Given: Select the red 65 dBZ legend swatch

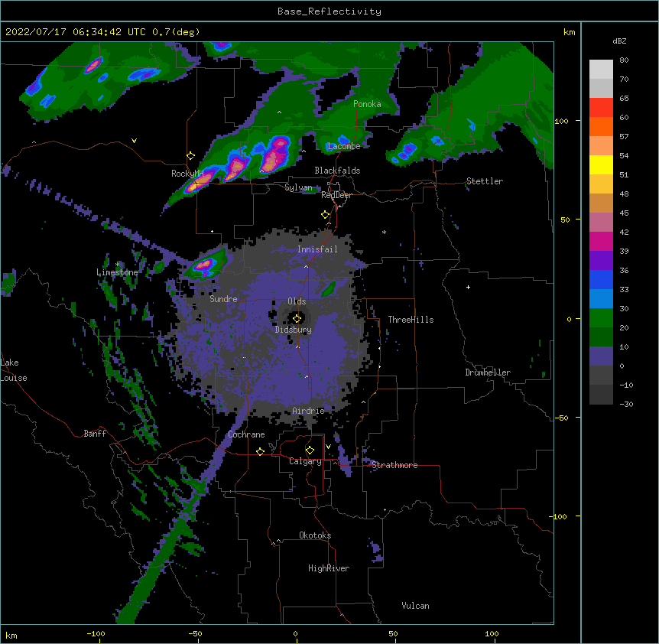Looking at the screenshot, I should [601, 107].
